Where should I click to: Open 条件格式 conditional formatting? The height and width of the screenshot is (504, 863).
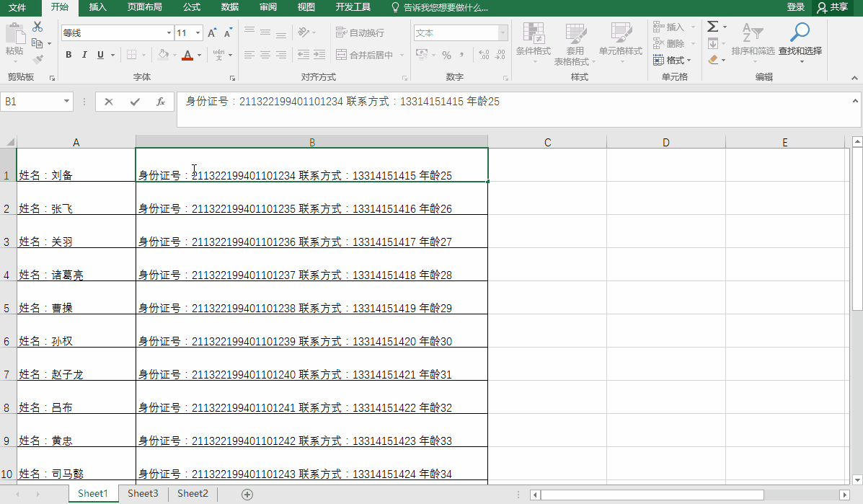[x=534, y=43]
